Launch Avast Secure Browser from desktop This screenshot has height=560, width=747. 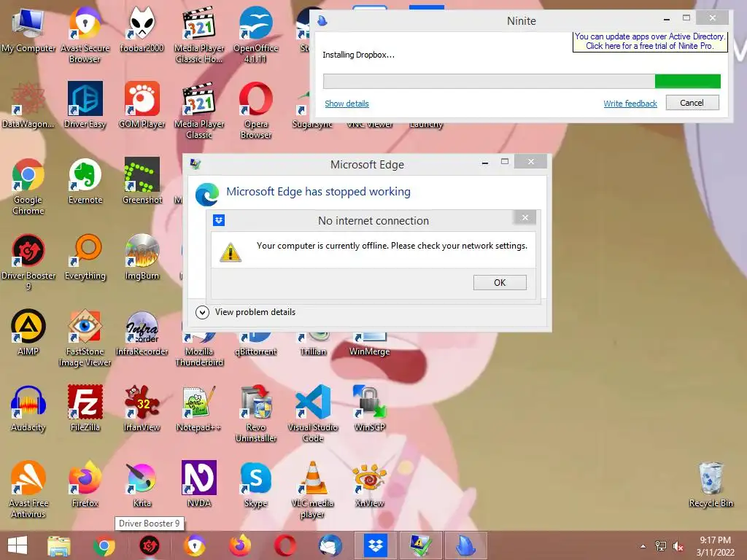click(85, 34)
